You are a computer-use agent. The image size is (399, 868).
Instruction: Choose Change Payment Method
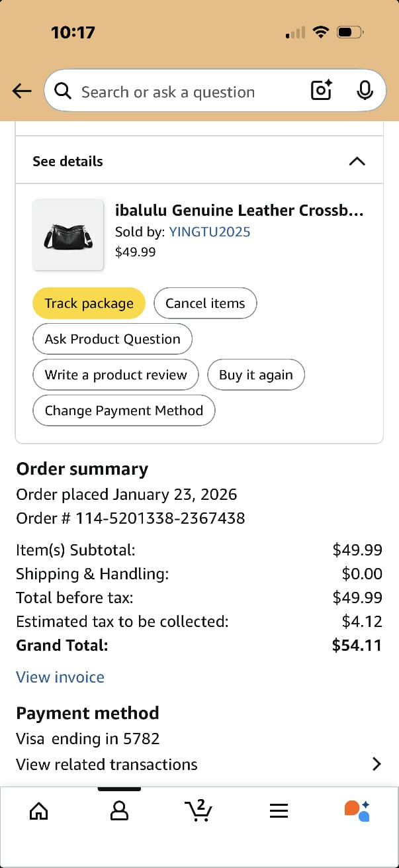[124, 410]
